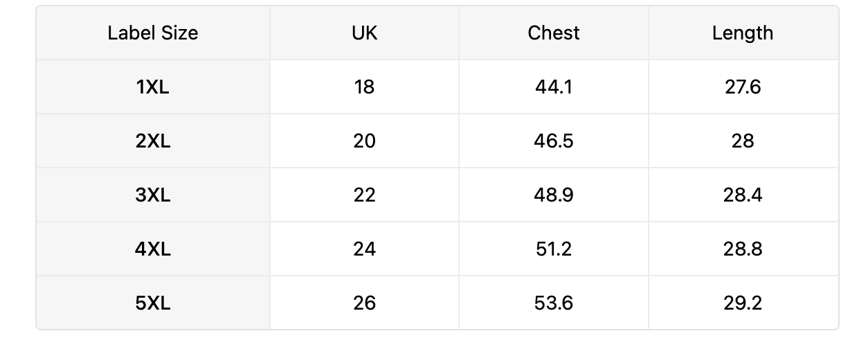868x338 pixels.
Task: Select the UK column header
Action: 364,33
